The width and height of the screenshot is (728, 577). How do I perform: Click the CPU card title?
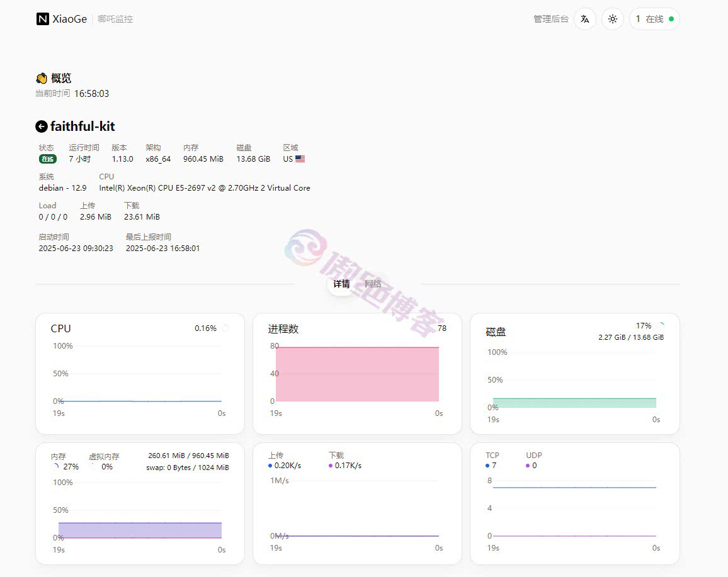pyautogui.click(x=61, y=328)
